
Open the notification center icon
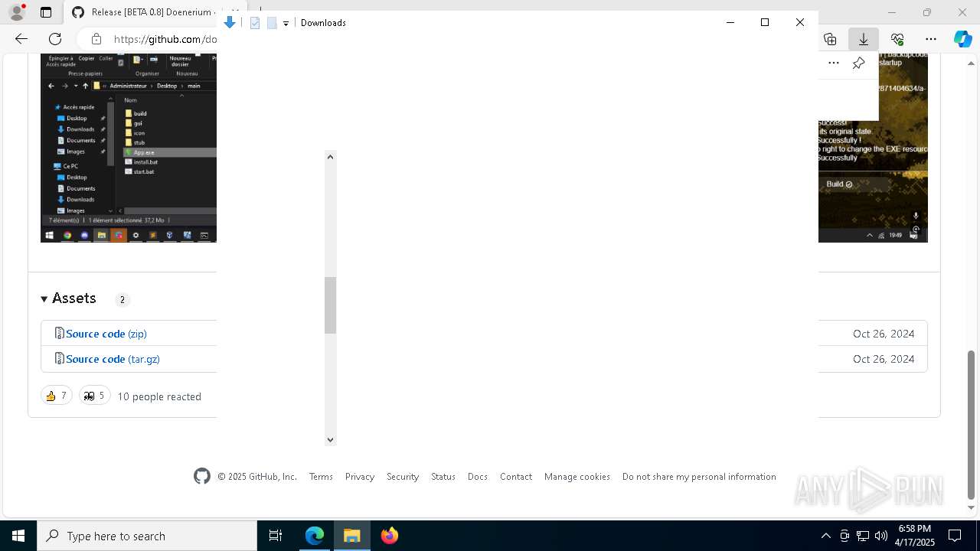955,536
